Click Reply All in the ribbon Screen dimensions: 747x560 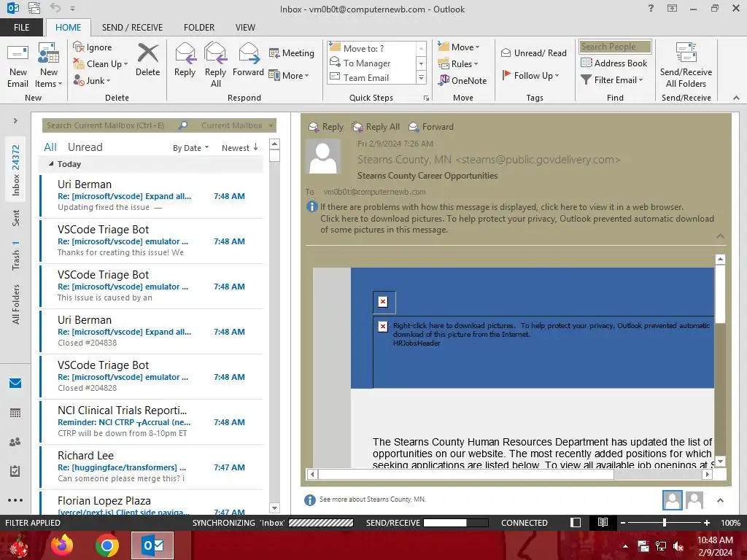[x=215, y=65]
